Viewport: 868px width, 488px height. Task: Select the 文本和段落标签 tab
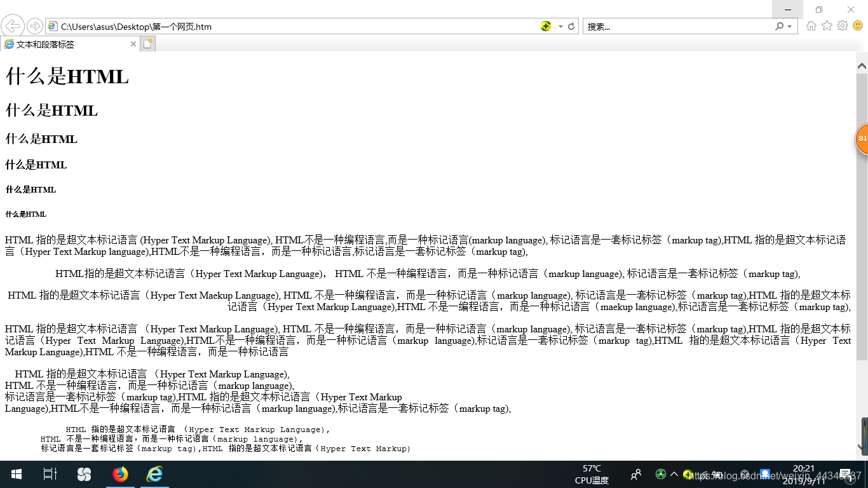(x=70, y=44)
